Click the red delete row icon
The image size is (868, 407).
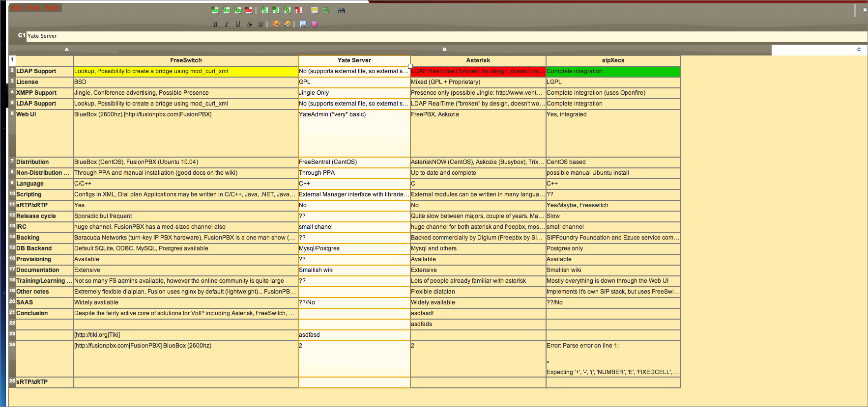[x=249, y=10]
